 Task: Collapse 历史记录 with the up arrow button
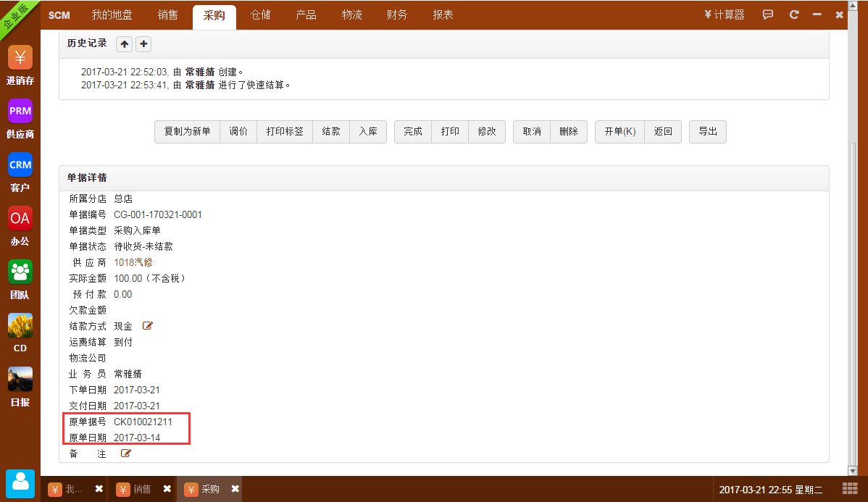tap(125, 44)
